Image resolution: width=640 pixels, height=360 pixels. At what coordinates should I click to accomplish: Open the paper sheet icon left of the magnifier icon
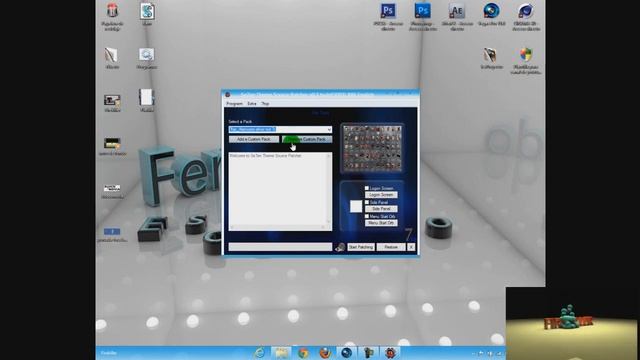click(111, 55)
